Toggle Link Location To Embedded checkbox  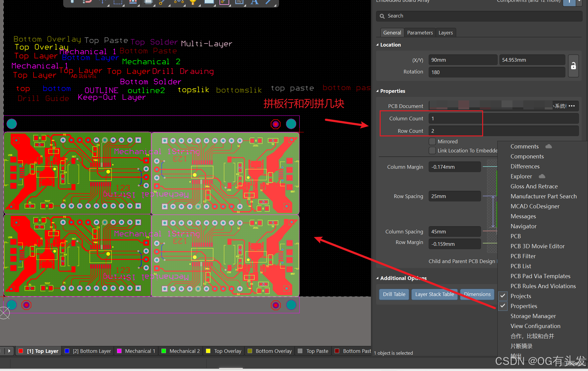[x=432, y=151]
